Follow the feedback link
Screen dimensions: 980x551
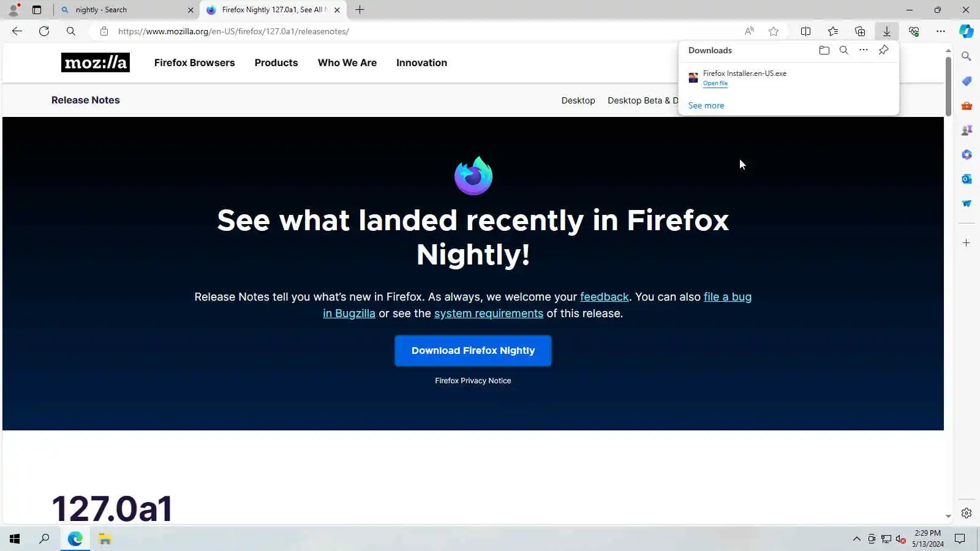click(605, 297)
